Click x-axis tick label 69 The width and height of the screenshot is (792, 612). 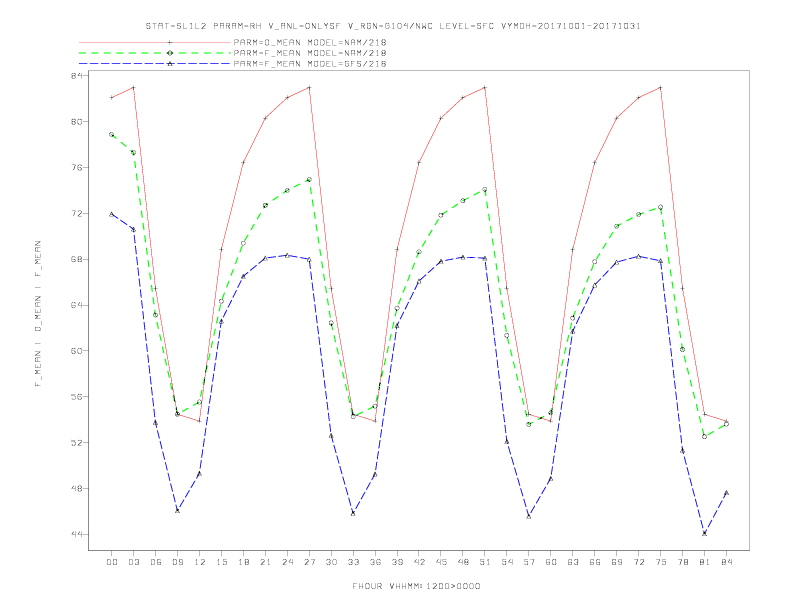617,562
